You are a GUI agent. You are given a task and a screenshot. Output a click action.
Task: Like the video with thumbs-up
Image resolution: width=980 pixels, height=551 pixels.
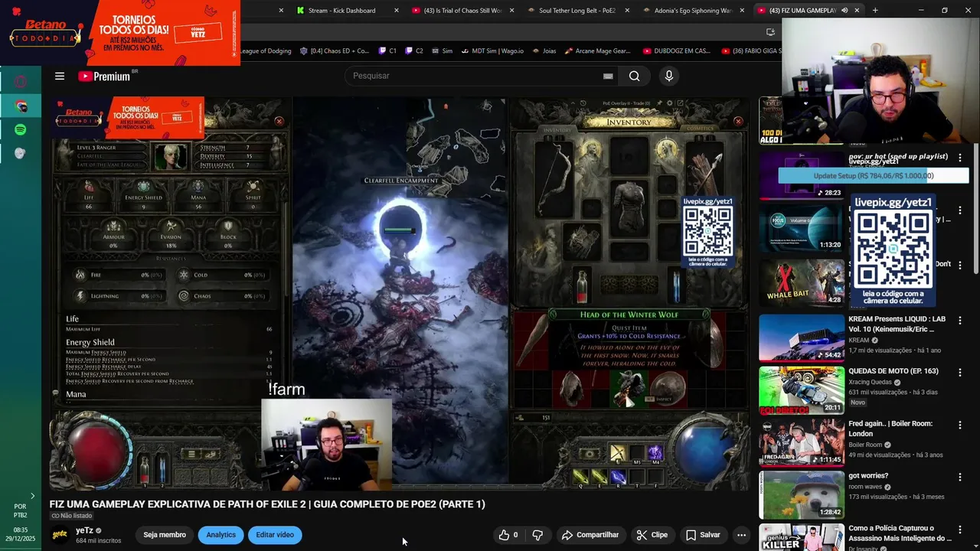point(509,535)
